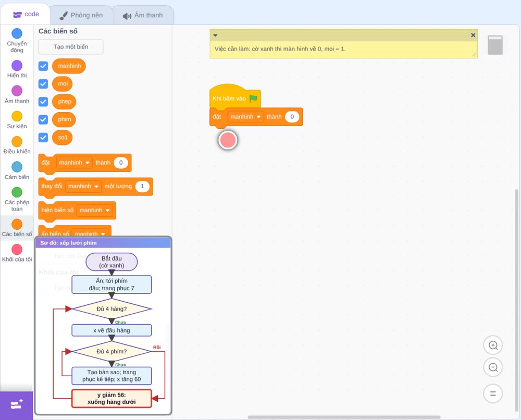Click the manhinh variable reporter block

click(x=69, y=66)
